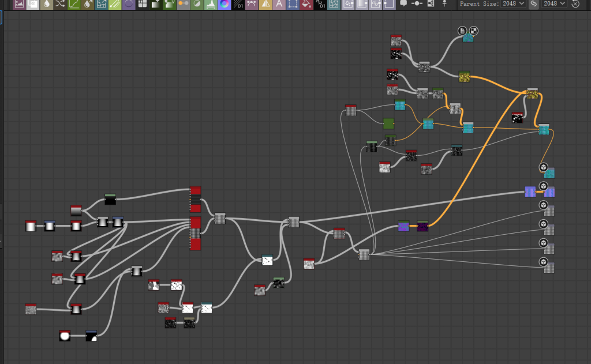The height and width of the screenshot is (364, 591).
Task: Click the HSL color wheel icon
Action: [x=224, y=4]
